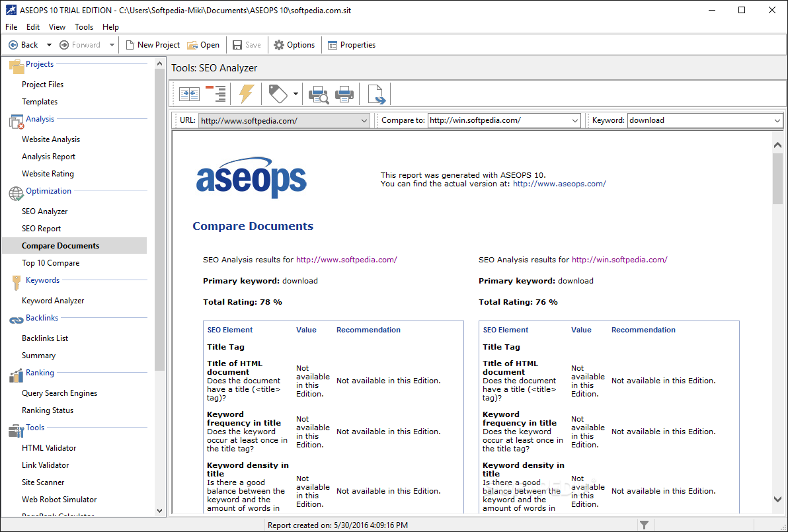Export the report with the page arrow icon
Screen dimensions: 788x532
376,95
